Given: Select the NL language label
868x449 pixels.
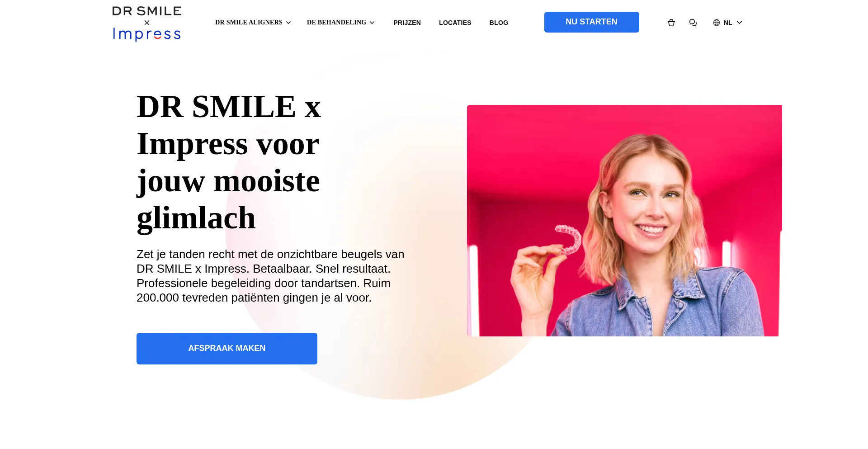Looking at the screenshot, I should [727, 23].
